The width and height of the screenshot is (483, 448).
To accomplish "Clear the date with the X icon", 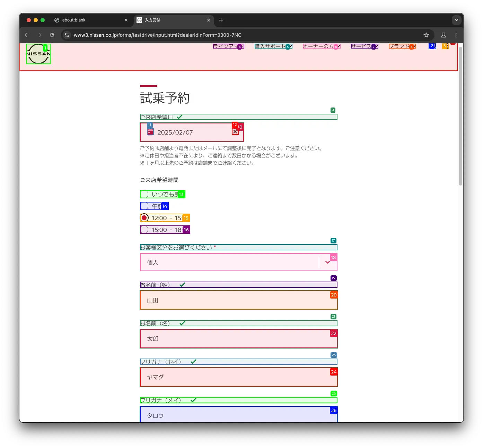I will [x=235, y=132].
